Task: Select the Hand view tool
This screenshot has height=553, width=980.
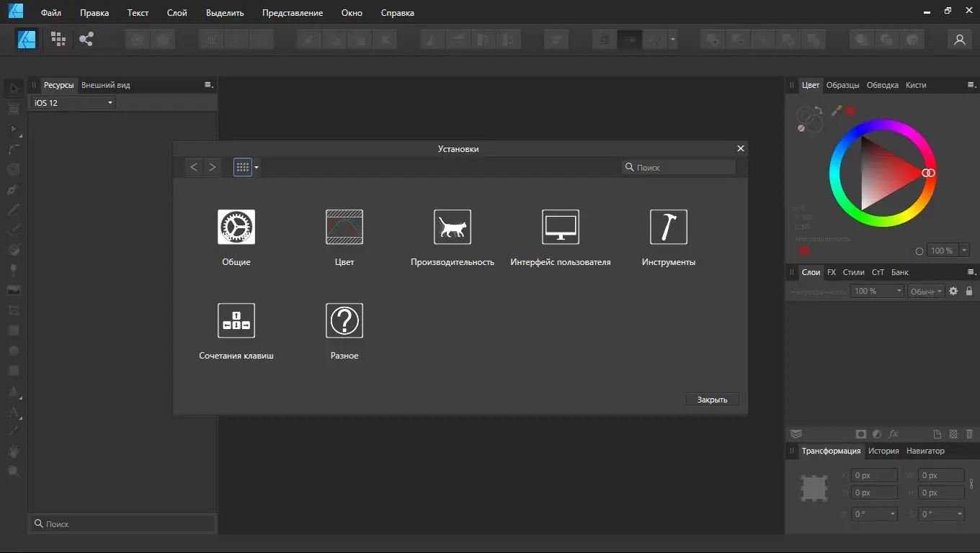Action: pyautogui.click(x=13, y=451)
